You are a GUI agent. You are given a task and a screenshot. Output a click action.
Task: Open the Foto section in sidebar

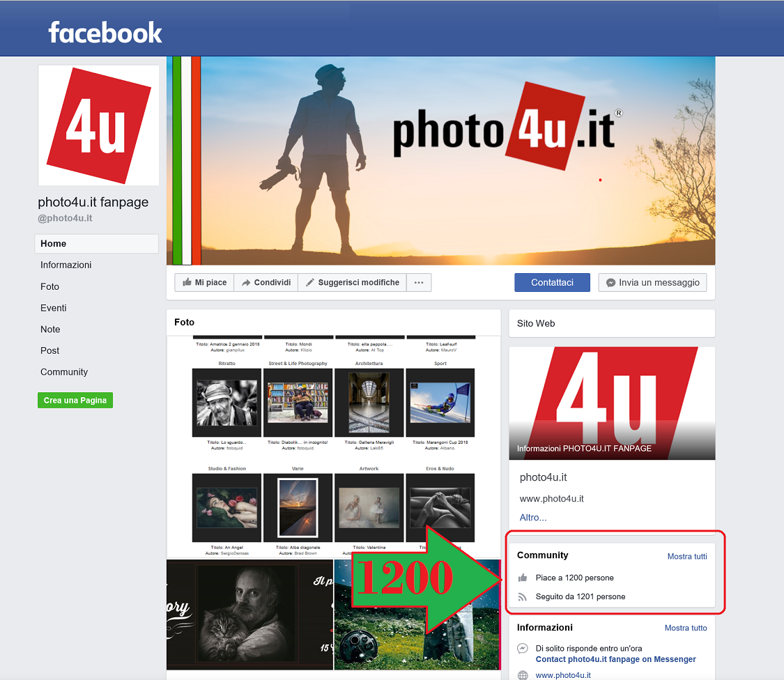click(50, 286)
